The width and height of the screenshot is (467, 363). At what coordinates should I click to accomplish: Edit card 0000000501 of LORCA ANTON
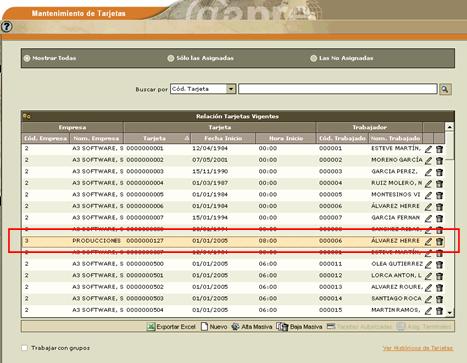(428, 276)
